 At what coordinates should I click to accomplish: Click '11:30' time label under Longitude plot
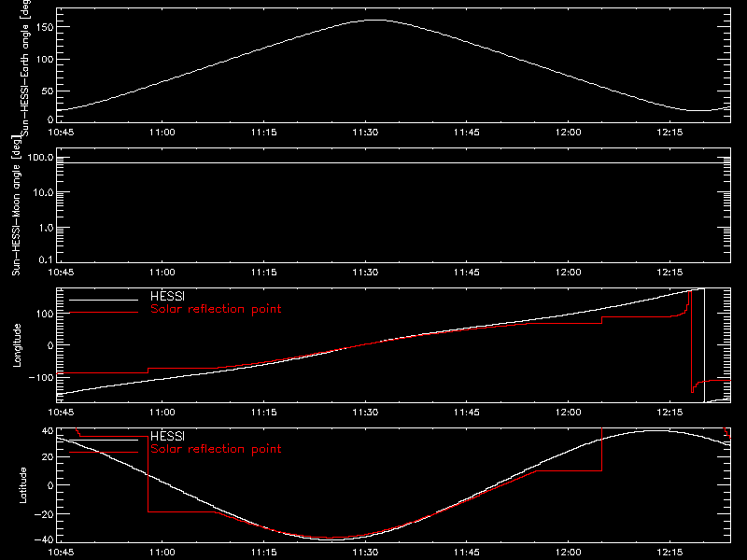click(365, 413)
